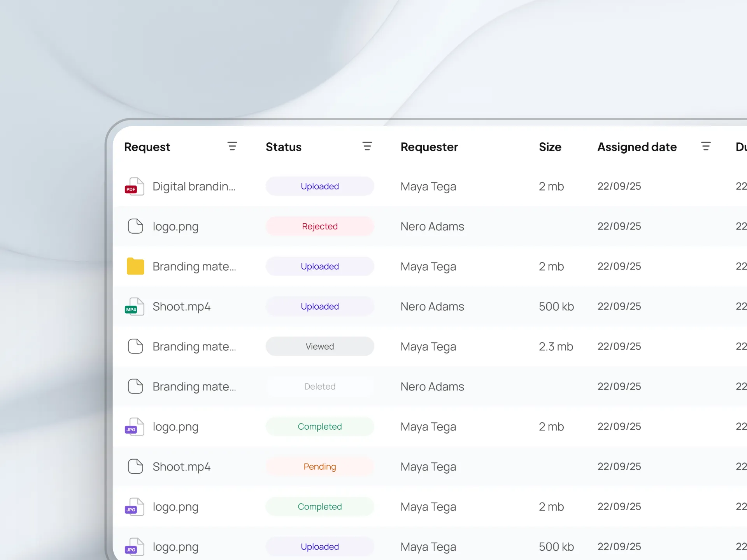Screen dimensions: 747x560
Task: Click 'Nero Adams' in rejected logo.png row
Action: (x=432, y=226)
